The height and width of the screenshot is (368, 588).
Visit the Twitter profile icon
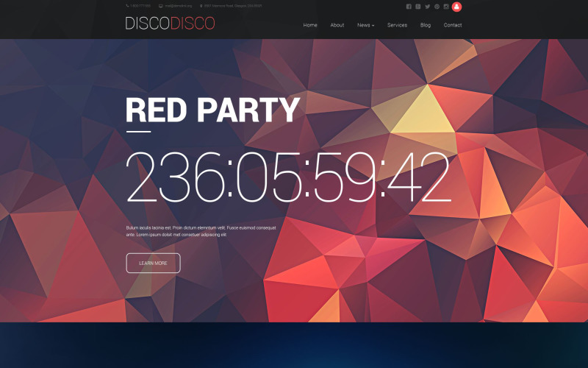(427, 7)
